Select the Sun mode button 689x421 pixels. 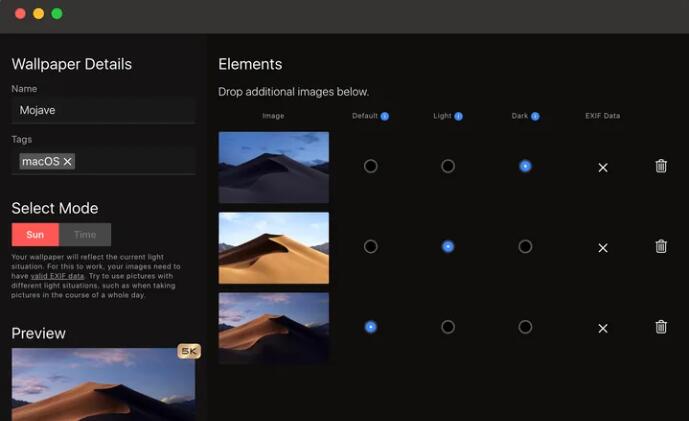pyautogui.click(x=35, y=234)
